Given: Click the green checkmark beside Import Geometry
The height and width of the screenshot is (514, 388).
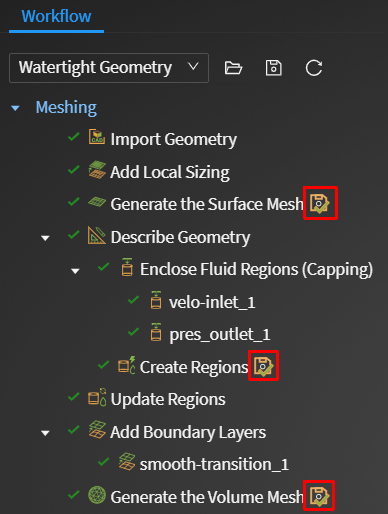Looking at the screenshot, I should pos(74,136).
